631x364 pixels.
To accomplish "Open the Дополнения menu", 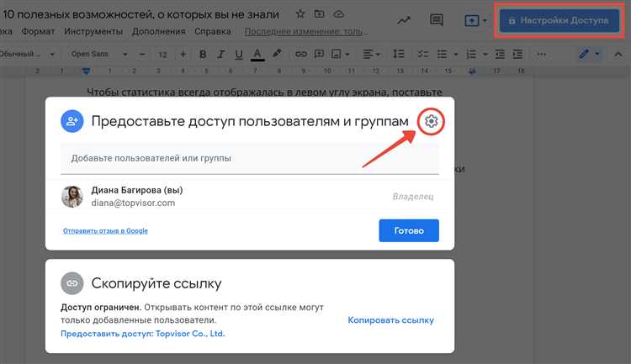I will (158, 31).
